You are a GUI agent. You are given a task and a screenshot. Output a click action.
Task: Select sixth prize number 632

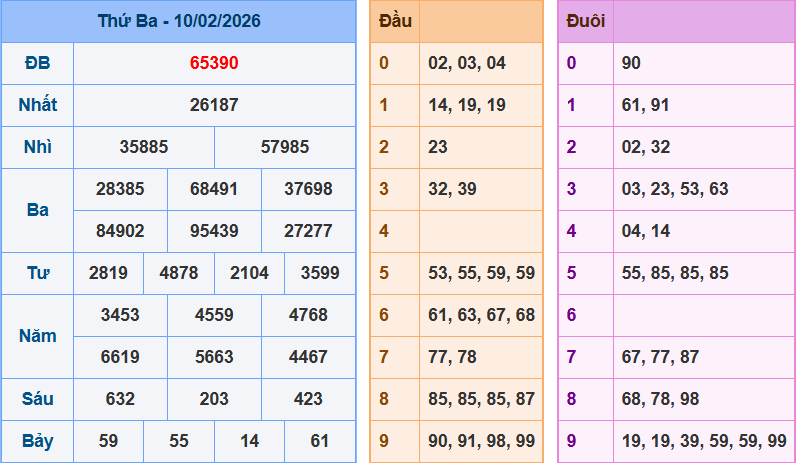120,399
